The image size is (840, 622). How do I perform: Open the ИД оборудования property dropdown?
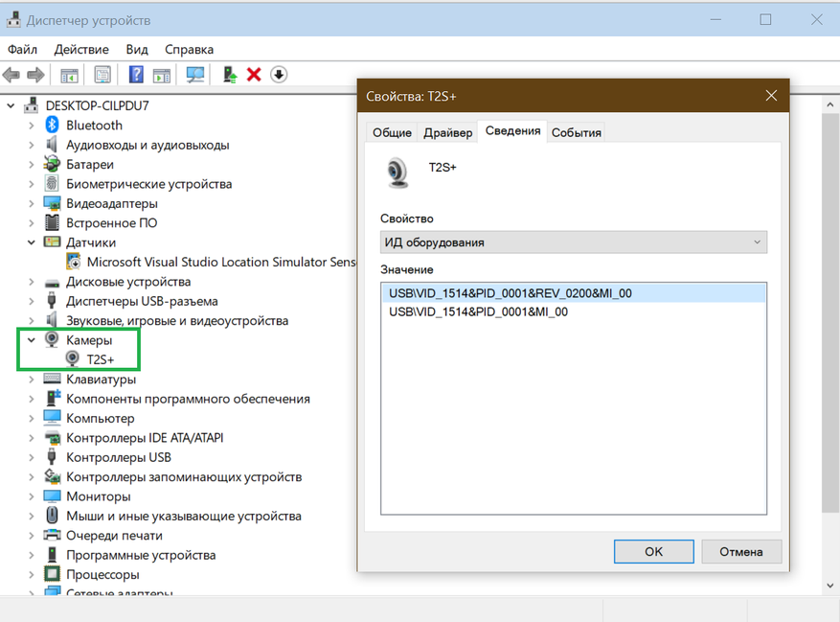(x=573, y=242)
